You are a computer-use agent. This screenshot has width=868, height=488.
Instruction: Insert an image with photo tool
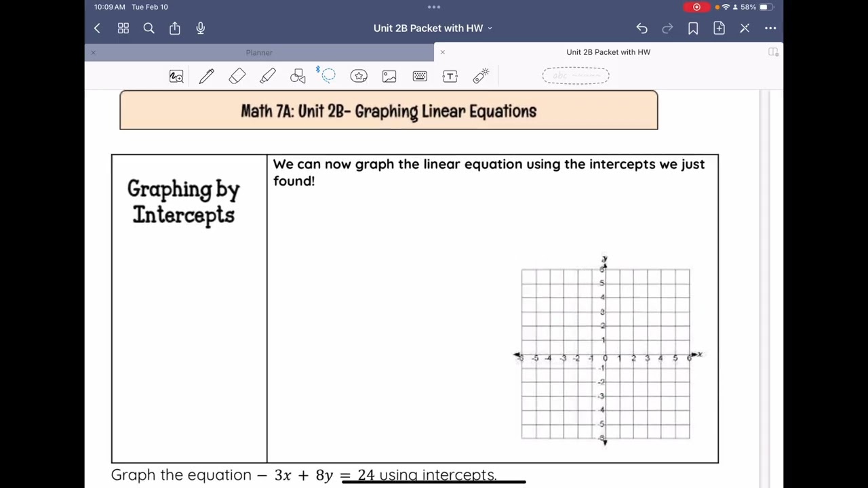[389, 76]
